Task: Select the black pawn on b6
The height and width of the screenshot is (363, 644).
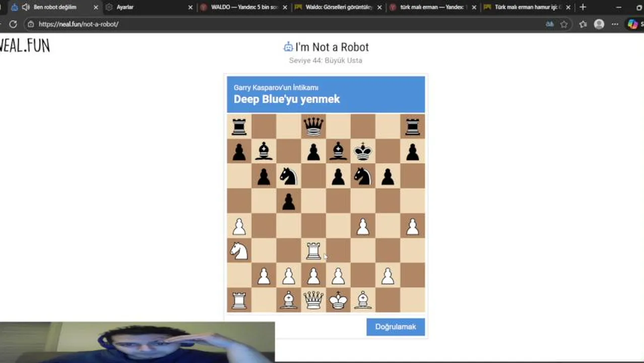Action: pyautogui.click(x=264, y=176)
